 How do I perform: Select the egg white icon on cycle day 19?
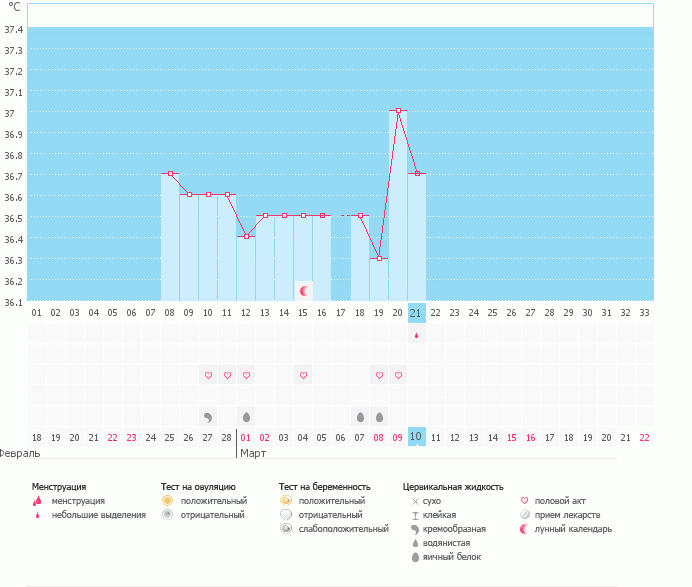(379, 416)
